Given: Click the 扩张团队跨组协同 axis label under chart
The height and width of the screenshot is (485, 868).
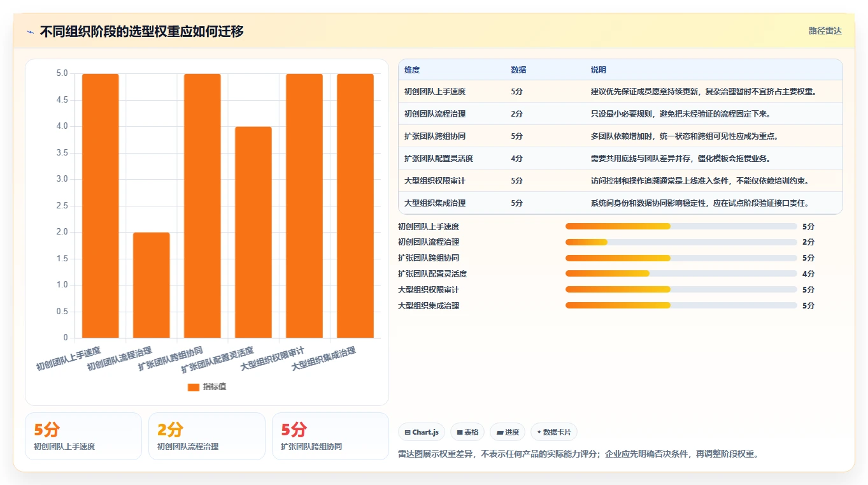Looking at the screenshot, I should click(x=170, y=358).
